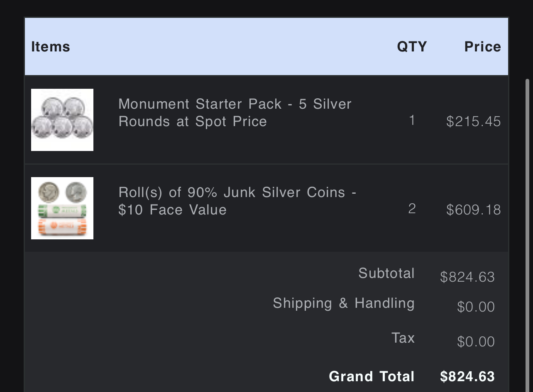
Task: Click the Items column header
Action: 51,46
